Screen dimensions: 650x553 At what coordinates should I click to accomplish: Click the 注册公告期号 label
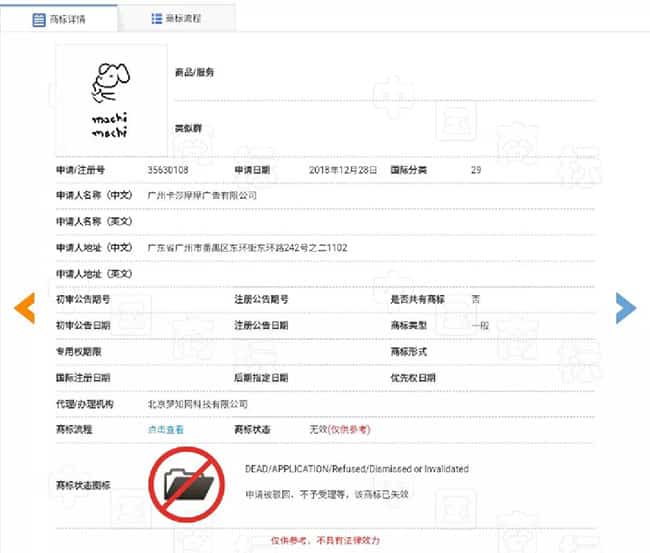(x=261, y=299)
